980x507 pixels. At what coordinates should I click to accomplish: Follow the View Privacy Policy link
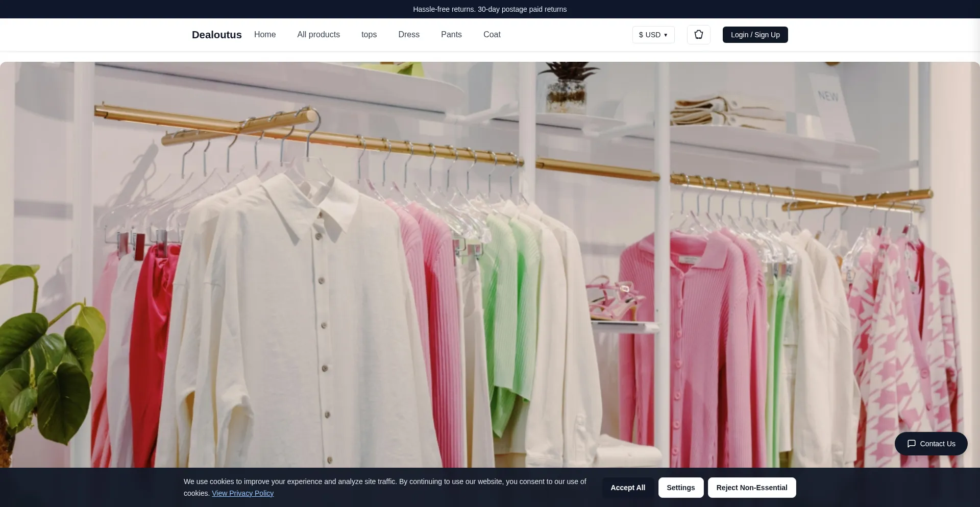click(242, 493)
